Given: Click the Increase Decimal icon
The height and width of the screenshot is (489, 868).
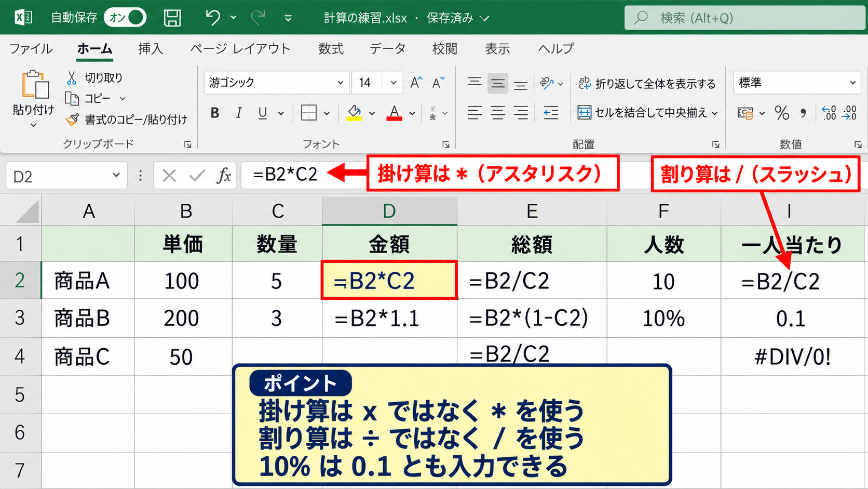Looking at the screenshot, I should coord(829,113).
